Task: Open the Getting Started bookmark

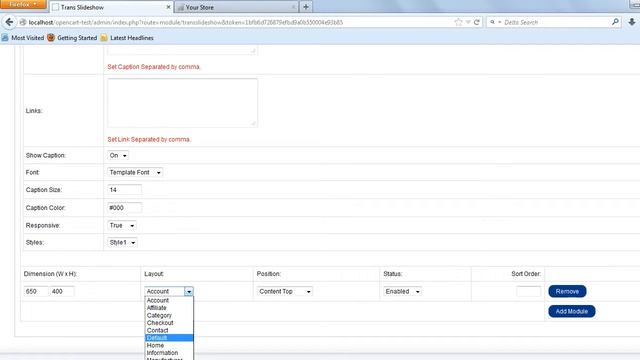Action: click(x=72, y=38)
